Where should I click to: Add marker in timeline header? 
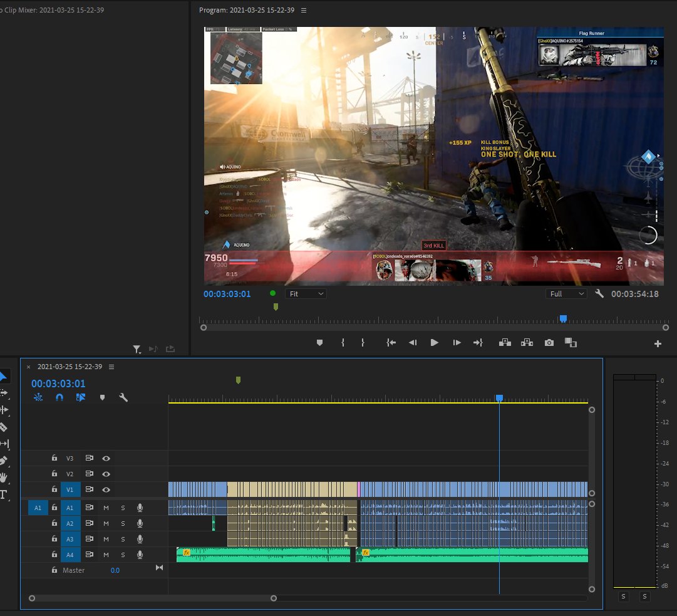pos(102,397)
